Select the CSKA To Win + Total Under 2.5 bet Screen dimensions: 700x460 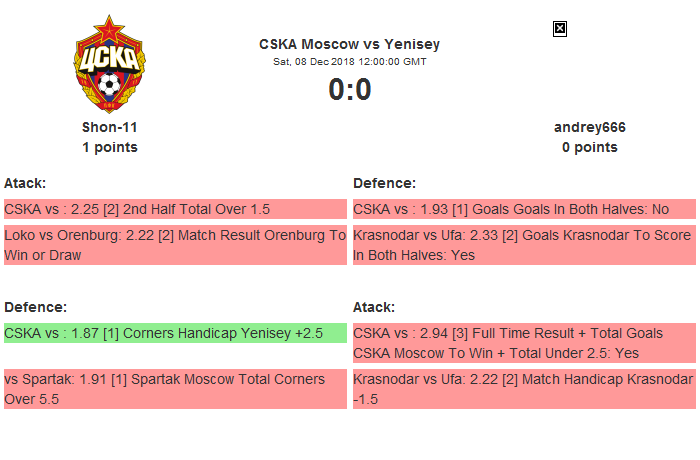pos(524,343)
